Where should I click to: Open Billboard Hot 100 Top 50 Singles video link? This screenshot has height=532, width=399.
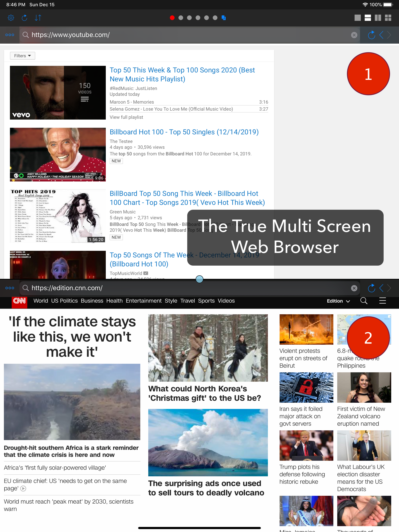(x=184, y=132)
